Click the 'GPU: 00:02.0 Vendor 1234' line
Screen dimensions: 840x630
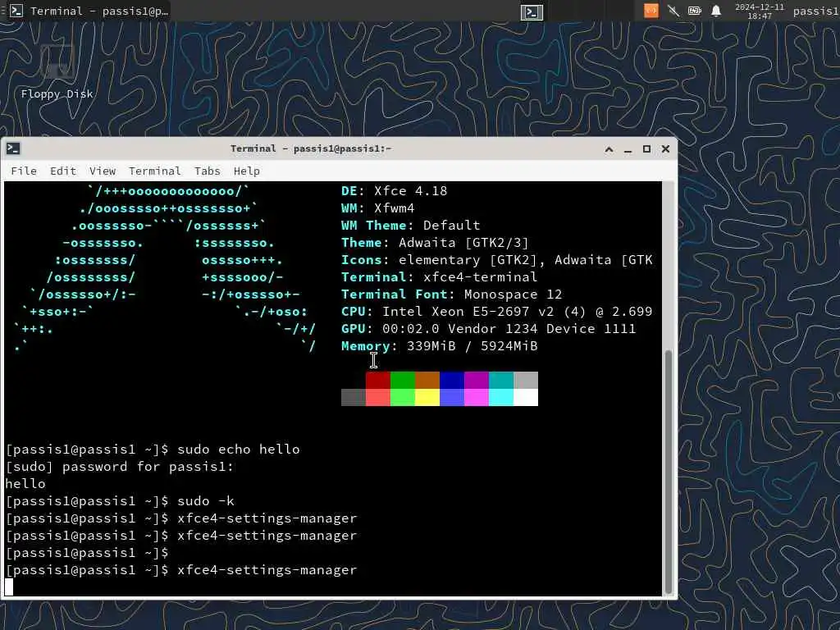coord(489,328)
